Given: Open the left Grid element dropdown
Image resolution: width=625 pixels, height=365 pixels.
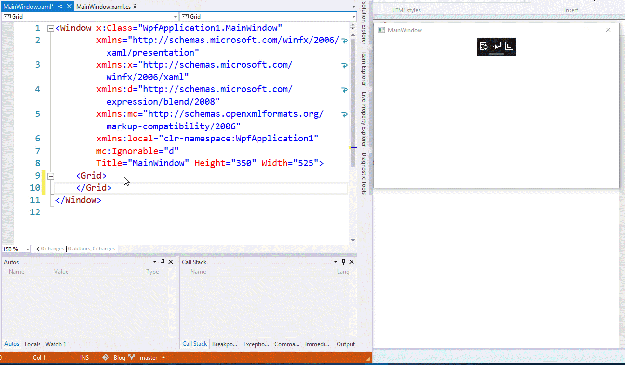Looking at the screenshot, I should click(175, 16).
